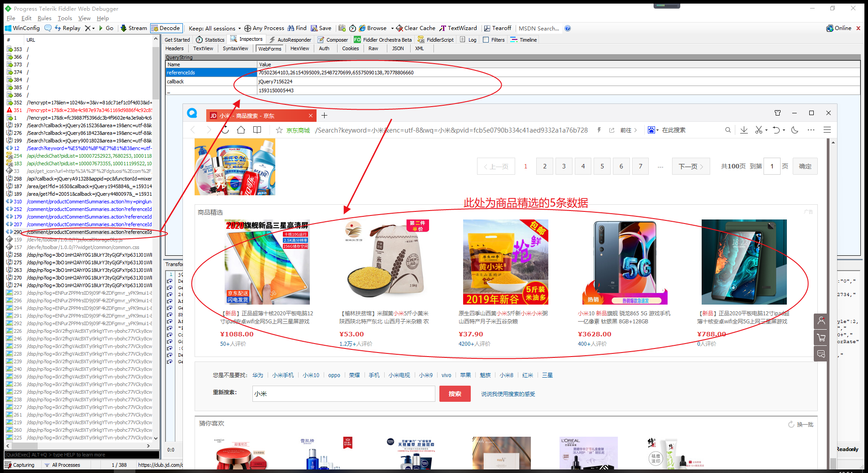Click the red 搜索 search button
Screen dimensions: 868x473
[455, 394]
